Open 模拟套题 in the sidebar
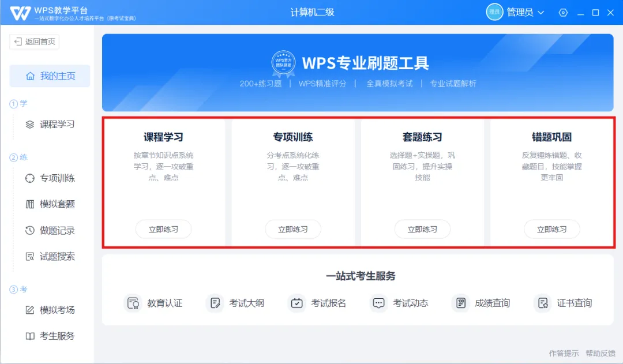The image size is (623, 364). (x=50, y=204)
